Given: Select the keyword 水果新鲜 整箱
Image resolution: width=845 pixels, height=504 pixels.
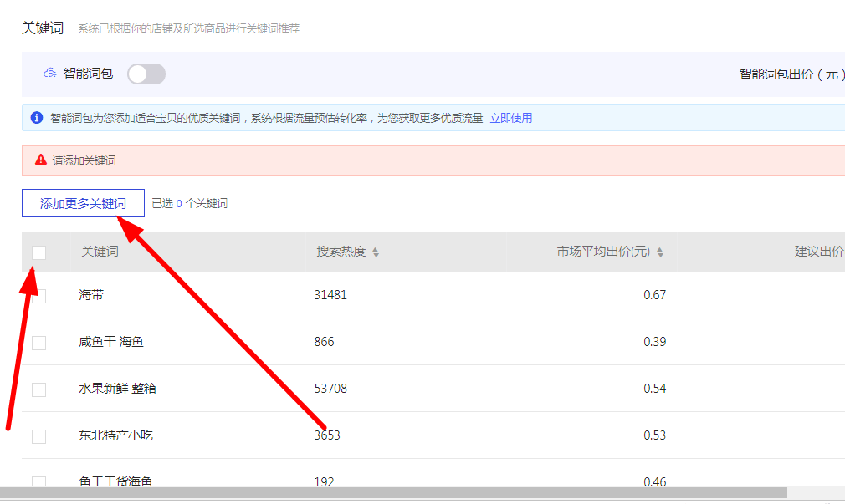Looking at the screenshot, I should coord(117,388).
